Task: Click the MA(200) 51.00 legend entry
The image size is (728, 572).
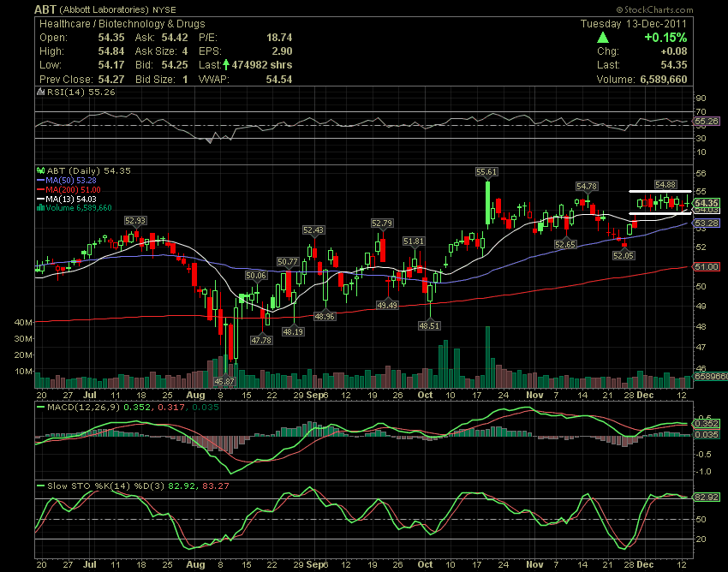Action: [69, 189]
